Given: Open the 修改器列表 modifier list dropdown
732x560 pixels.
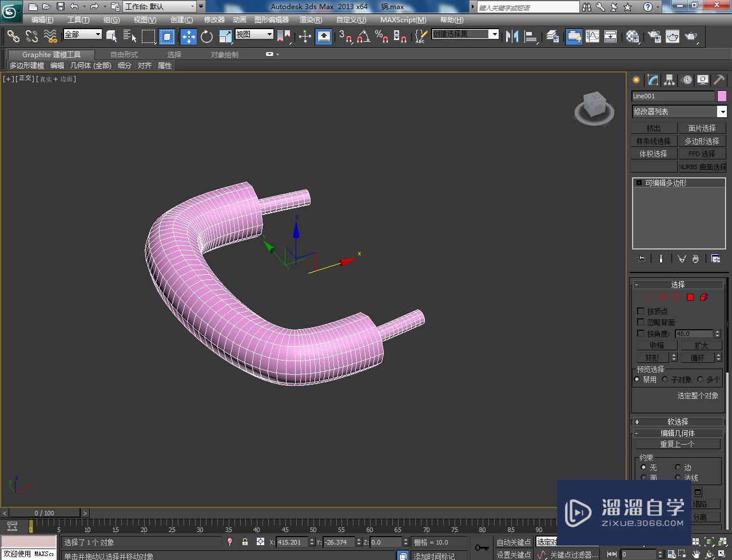Looking at the screenshot, I should pyautogui.click(x=679, y=111).
